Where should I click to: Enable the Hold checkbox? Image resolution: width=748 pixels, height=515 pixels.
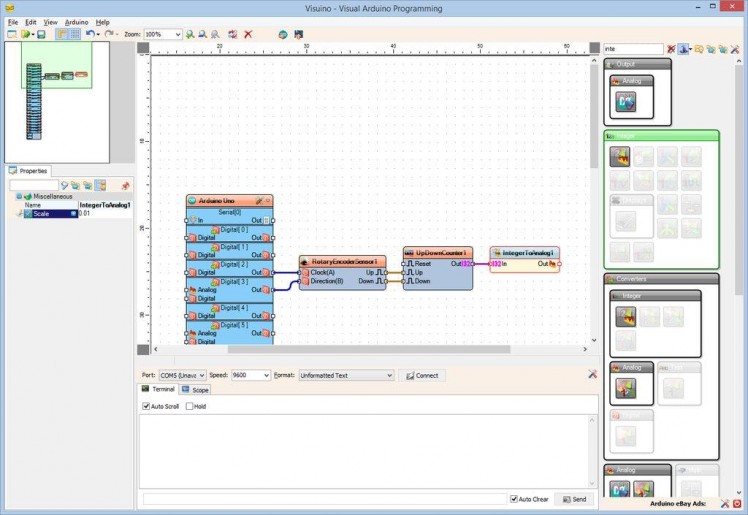(x=189, y=406)
